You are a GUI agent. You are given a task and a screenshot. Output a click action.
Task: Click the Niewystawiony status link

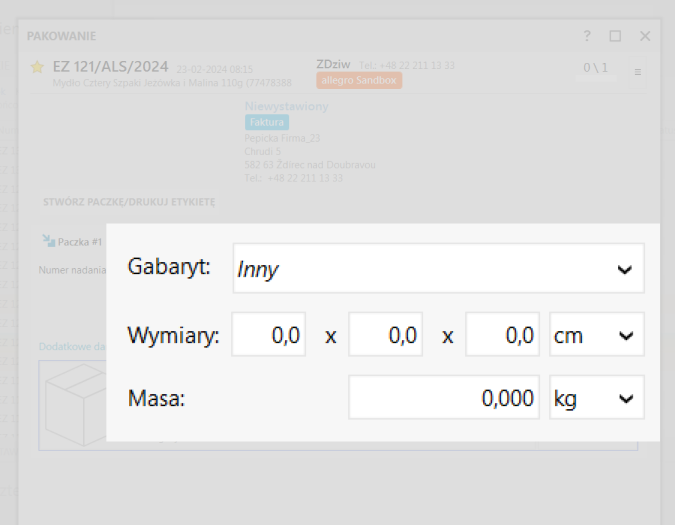[x=286, y=106]
